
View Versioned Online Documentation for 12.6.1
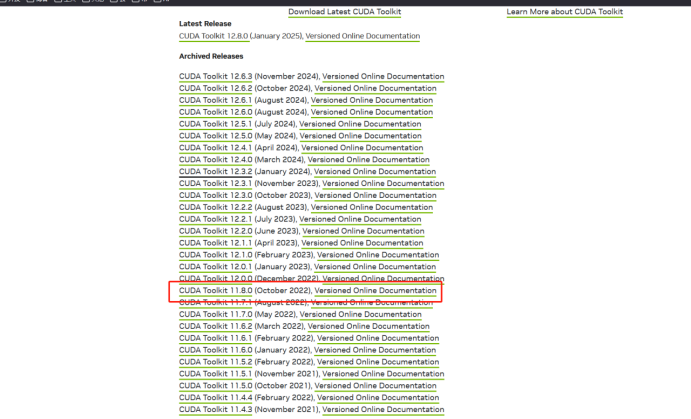[372, 100]
